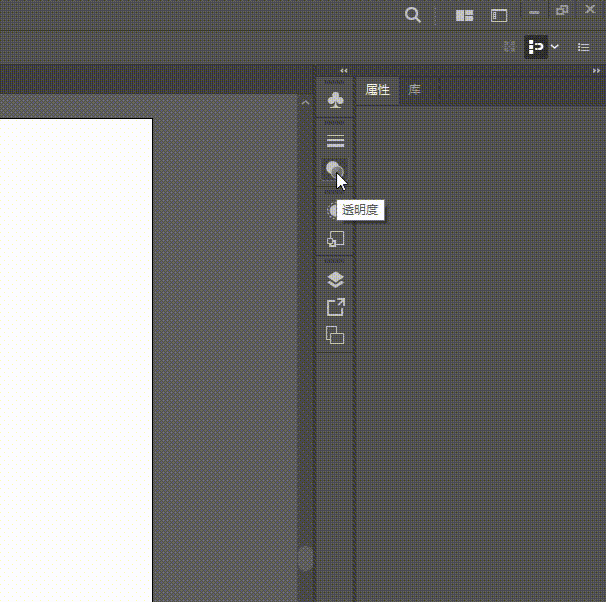This screenshot has width=606, height=602.
Task: Open the Graphic Styles panel icon
Action: pos(335,239)
